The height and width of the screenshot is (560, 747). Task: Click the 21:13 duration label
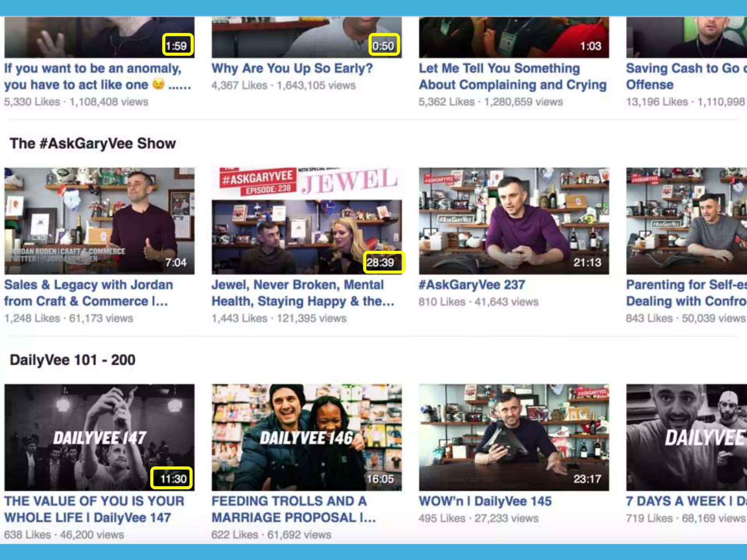pyautogui.click(x=587, y=262)
